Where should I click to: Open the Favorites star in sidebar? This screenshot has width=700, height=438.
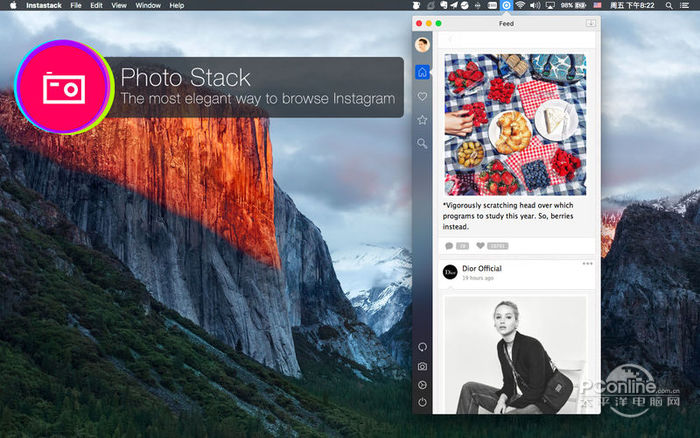click(x=422, y=120)
